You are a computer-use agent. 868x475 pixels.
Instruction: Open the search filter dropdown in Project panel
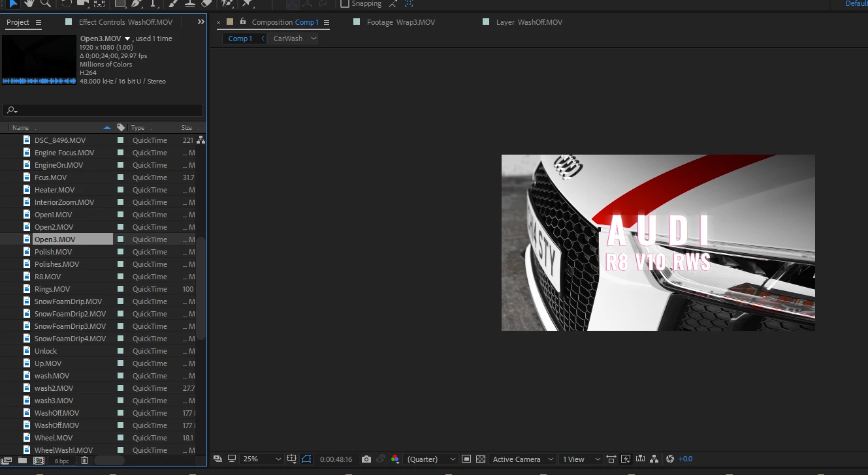[x=12, y=110]
